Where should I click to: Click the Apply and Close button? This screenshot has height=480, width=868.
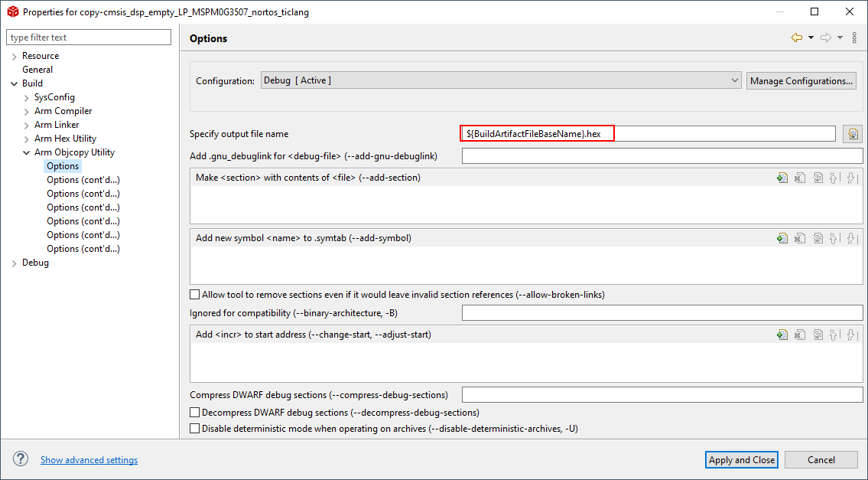741,459
